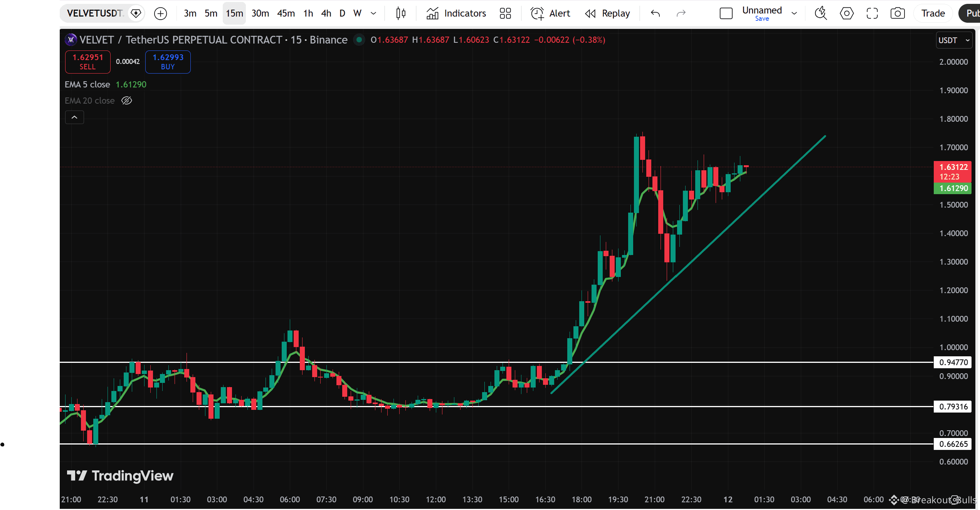Click the BUY 1.62993 button

(x=168, y=62)
